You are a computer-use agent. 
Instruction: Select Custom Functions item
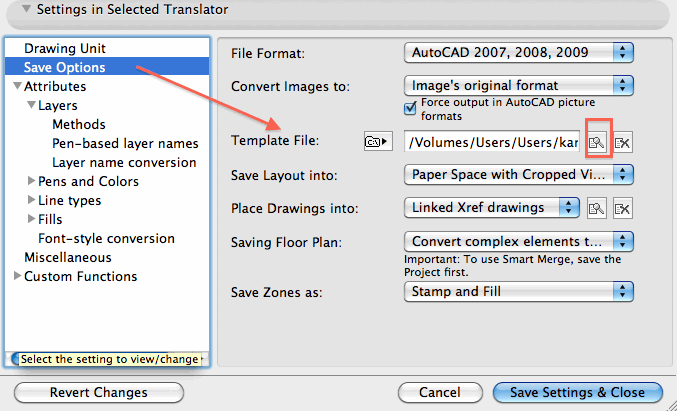(80, 276)
